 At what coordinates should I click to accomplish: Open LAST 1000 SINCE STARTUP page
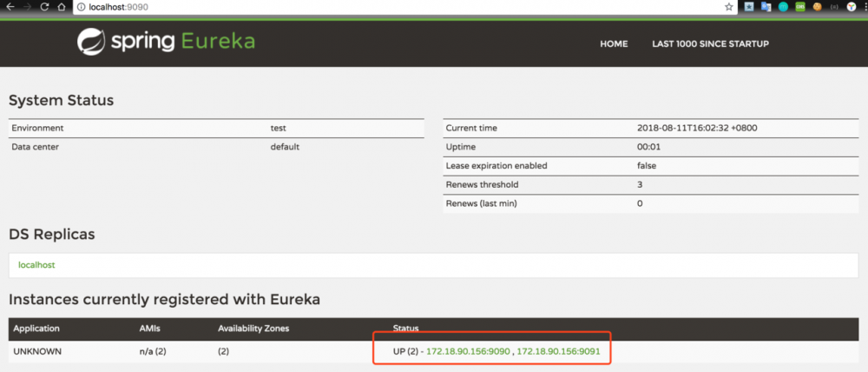(710, 43)
